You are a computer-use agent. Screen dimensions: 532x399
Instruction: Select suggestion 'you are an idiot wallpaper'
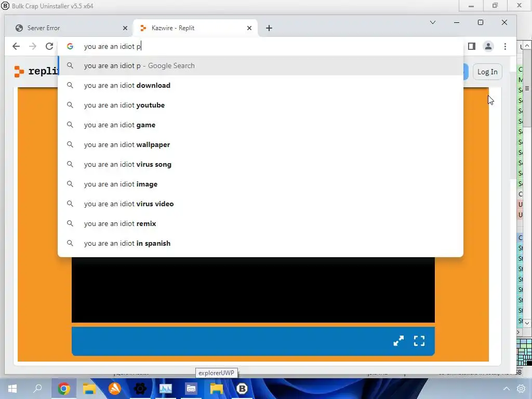coord(261,144)
